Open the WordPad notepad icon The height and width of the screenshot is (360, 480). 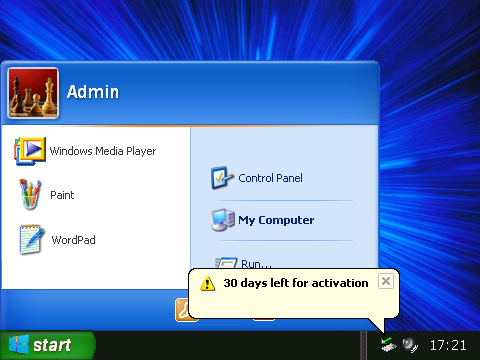(x=32, y=239)
